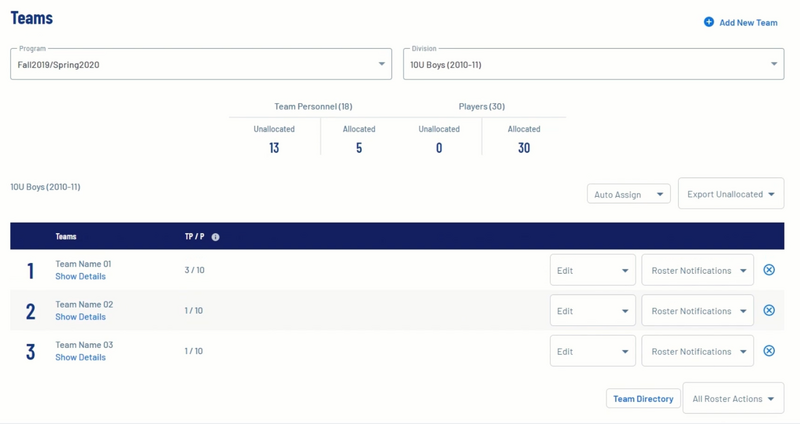Click the Teams column header
The width and height of the screenshot is (800, 424).
pos(66,237)
